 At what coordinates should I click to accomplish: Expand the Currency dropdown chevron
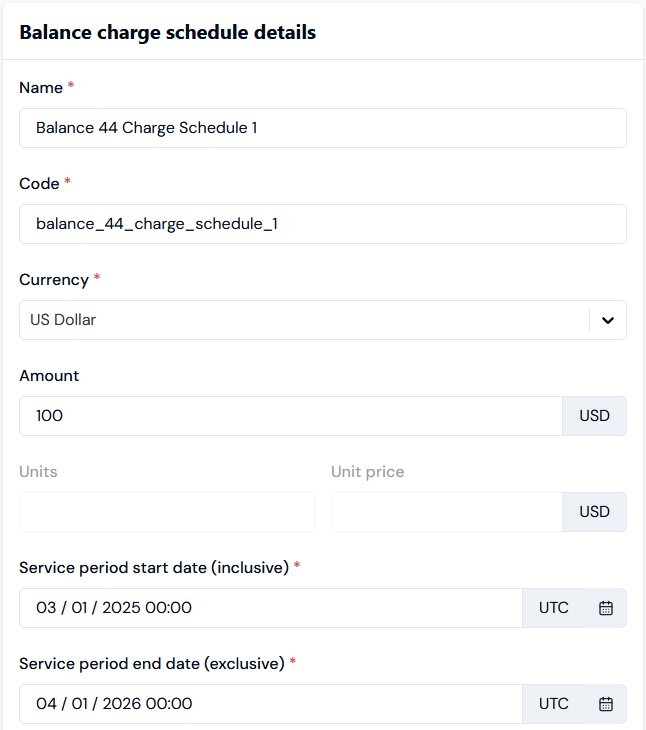[607, 320]
